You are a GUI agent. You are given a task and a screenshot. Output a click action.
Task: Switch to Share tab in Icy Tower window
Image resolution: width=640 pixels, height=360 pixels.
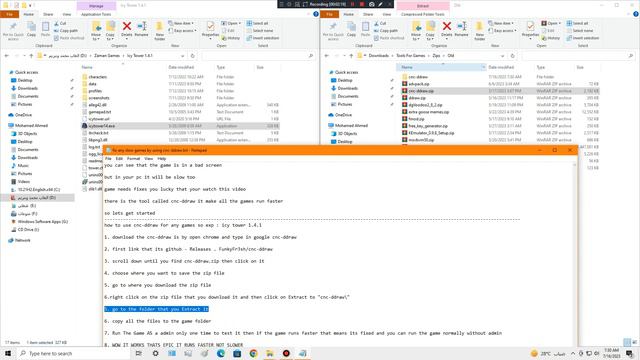coord(48,14)
